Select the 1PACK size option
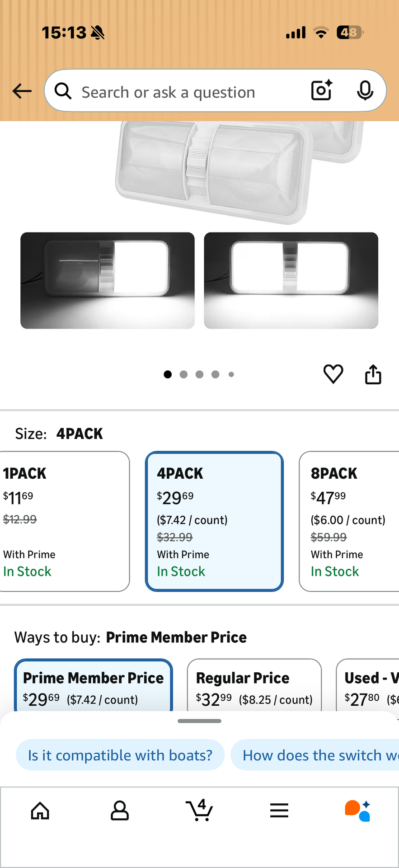 click(x=63, y=521)
